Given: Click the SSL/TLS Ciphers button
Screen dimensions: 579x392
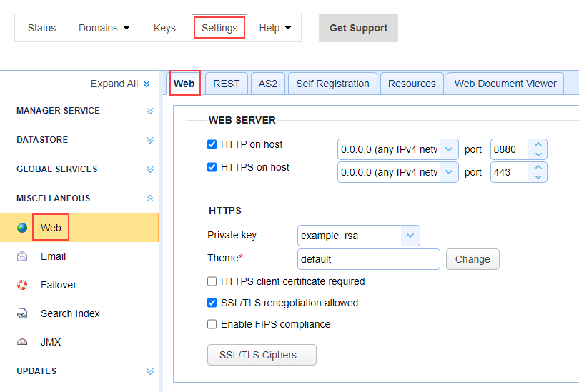Looking at the screenshot, I should click(x=262, y=355).
